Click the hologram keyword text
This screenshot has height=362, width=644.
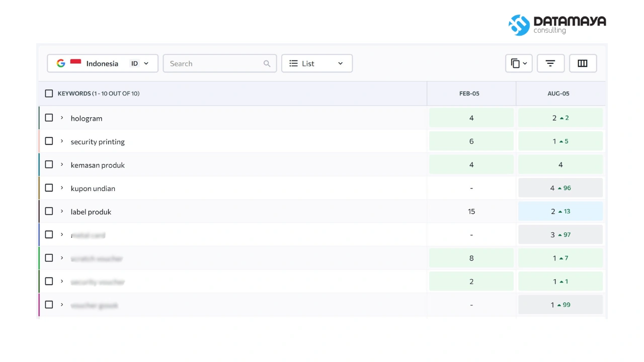87,118
